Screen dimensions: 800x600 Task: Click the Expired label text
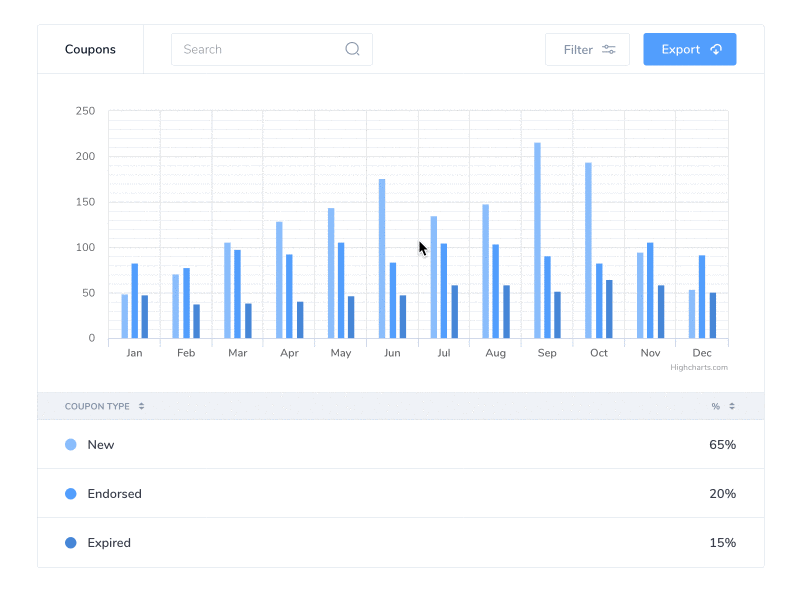[x=109, y=542]
